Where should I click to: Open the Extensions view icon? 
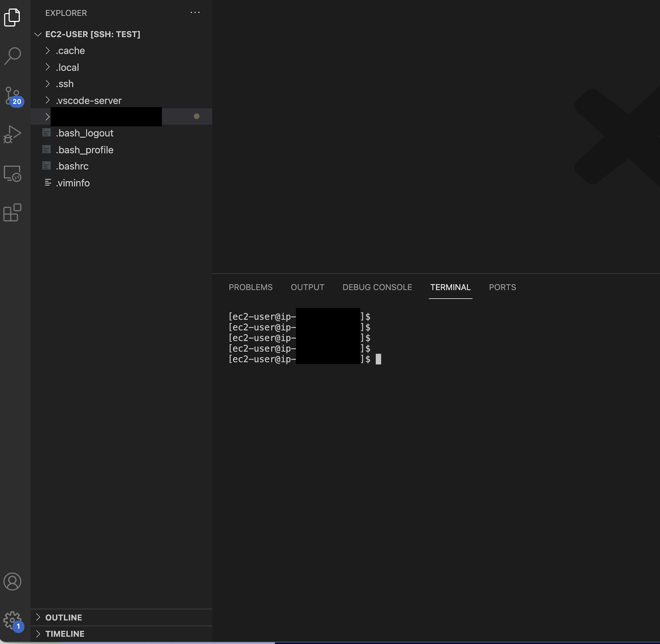(x=12, y=213)
